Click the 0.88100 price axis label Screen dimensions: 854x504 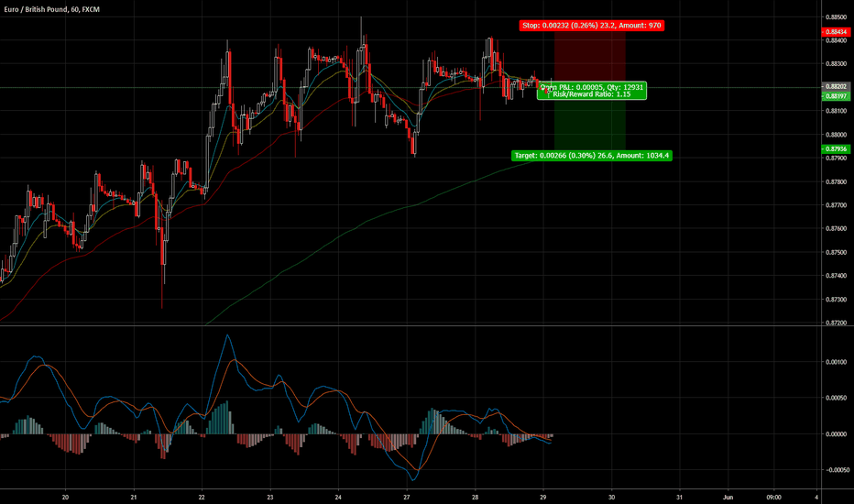(836, 111)
